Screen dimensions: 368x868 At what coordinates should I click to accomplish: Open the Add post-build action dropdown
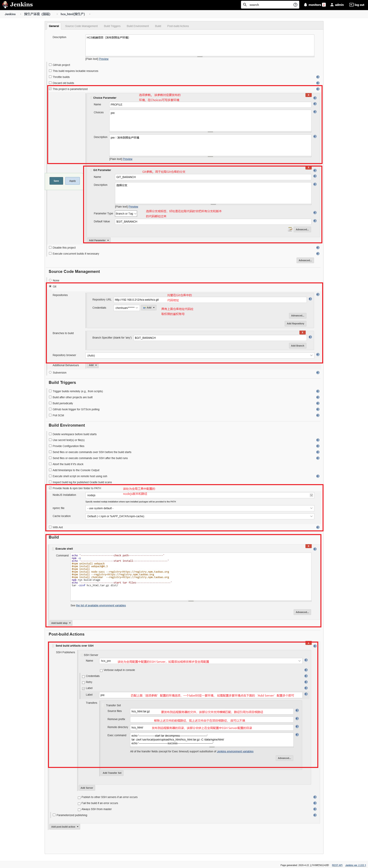click(x=65, y=827)
